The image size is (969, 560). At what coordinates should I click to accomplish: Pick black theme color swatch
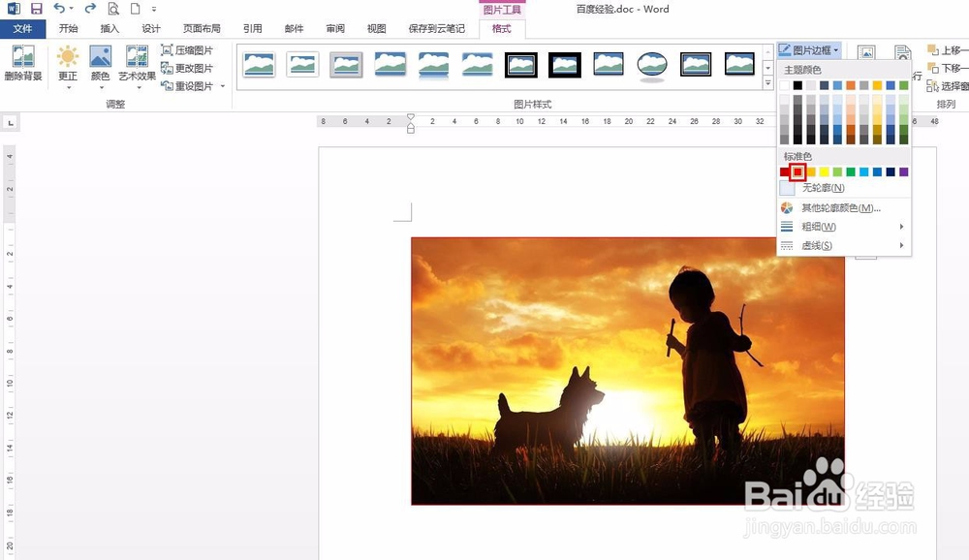point(797,85)
